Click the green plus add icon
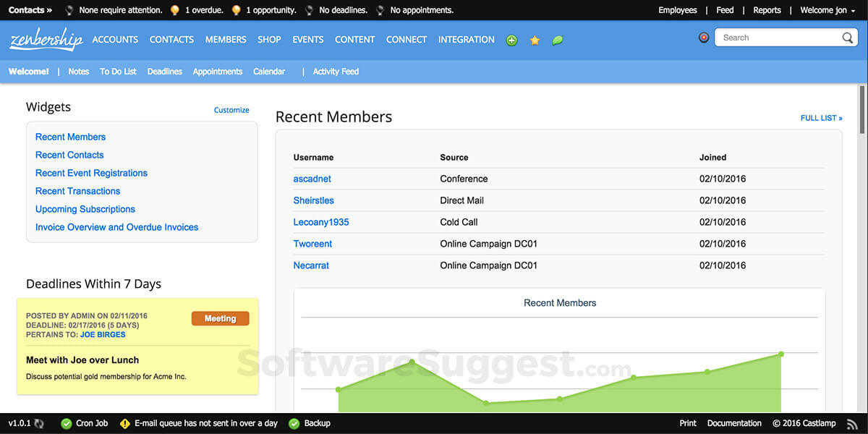 coord(511,41)
